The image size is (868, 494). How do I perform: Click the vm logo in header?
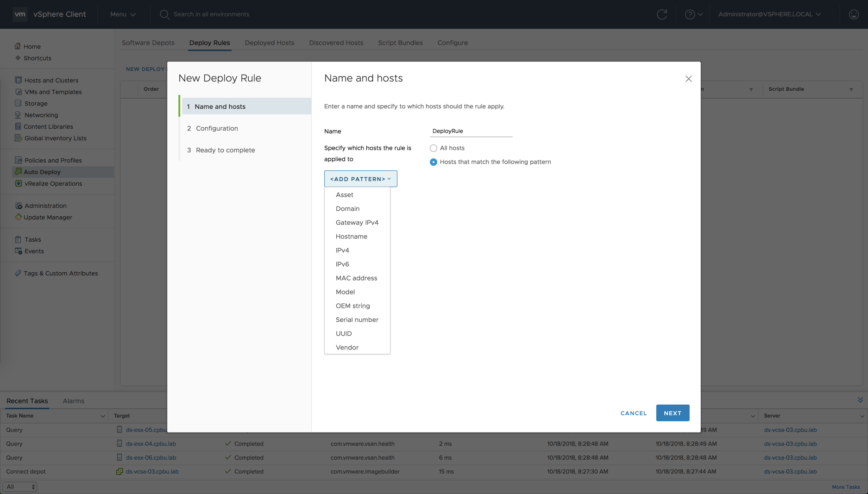click(x=20, y=14)
